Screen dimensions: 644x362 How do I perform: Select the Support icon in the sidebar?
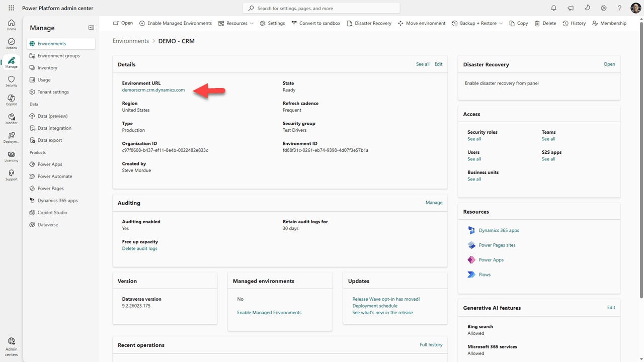click(11, 174)
